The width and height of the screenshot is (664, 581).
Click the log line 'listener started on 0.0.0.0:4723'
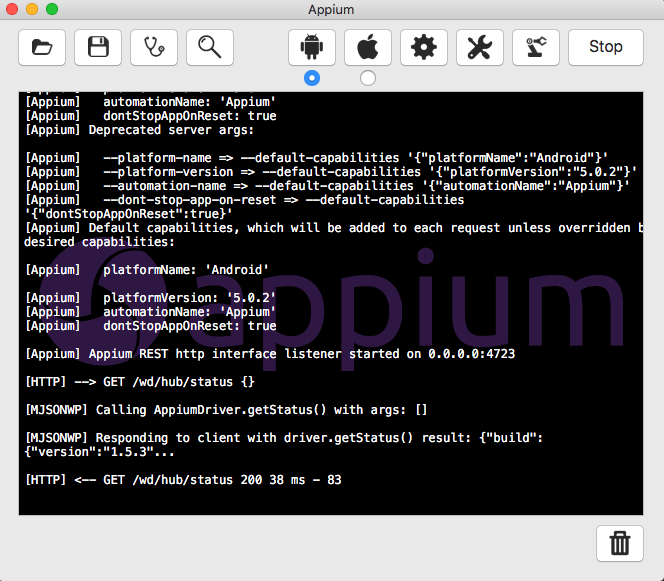point(270,354)
